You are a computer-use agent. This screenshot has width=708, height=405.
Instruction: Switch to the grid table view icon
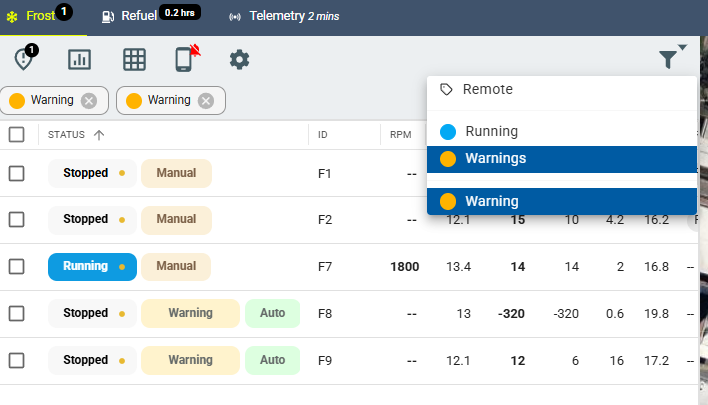click(x=134, y=59)
